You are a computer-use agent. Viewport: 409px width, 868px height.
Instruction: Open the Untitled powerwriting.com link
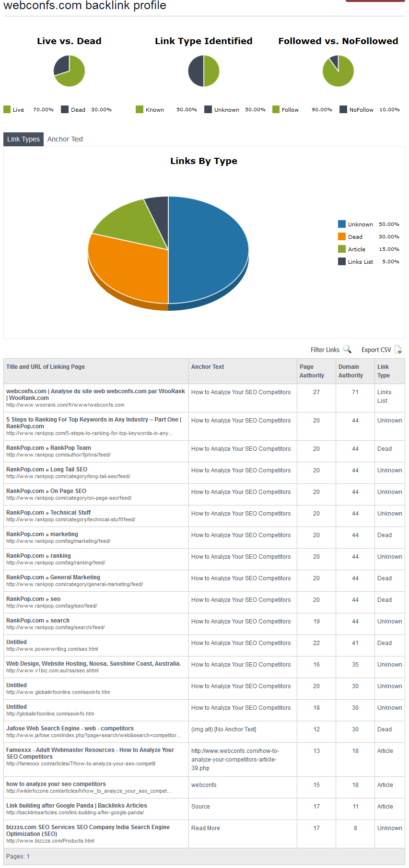(x=16, y=642)
